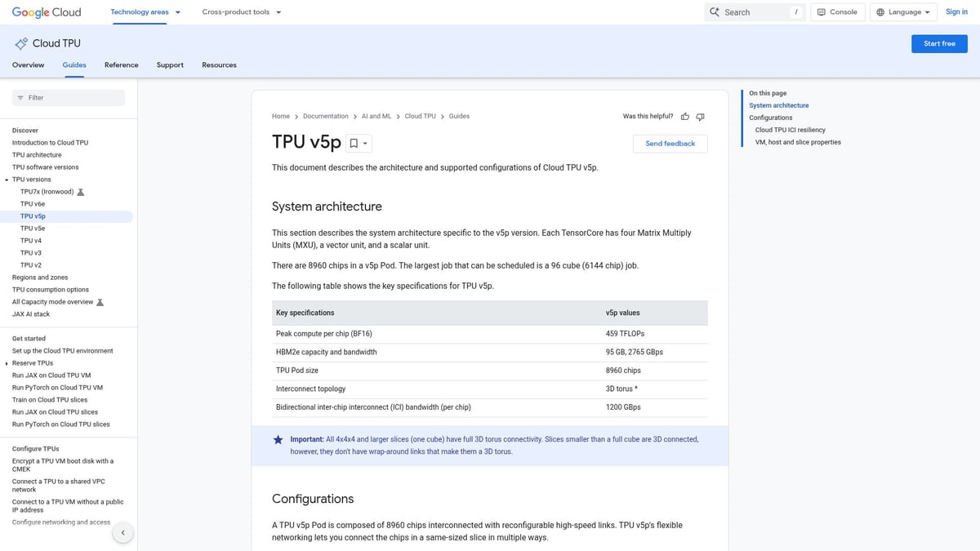
Task: Click the Guides breadcrumb link
Action: tap(459, 117)
